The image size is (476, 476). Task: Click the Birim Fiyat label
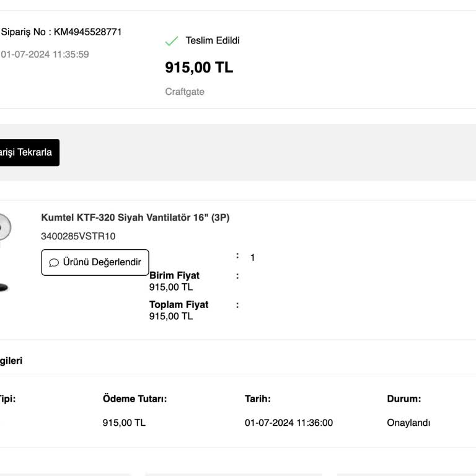[174, 275]
